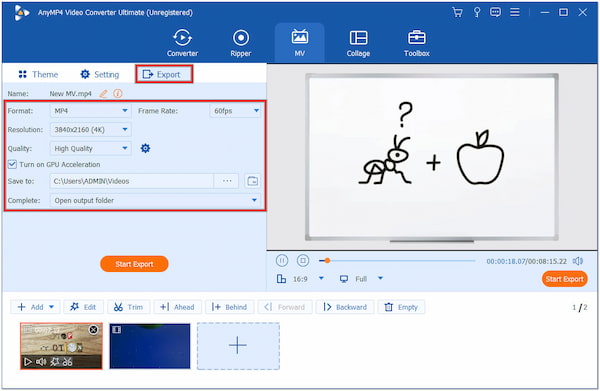Image resolution: width=600 pixels, height=391 pixels.
Task: Open the Converter module
Action: click(x=182, y=43)
